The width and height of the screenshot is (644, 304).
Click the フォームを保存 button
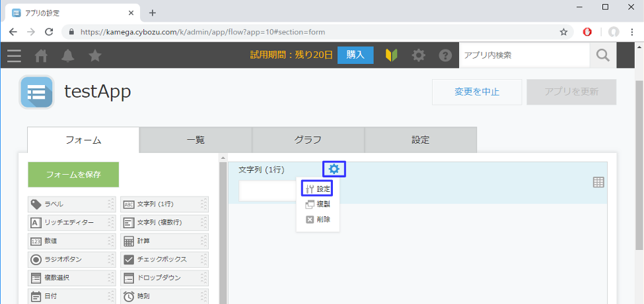click(x=73, y=174)
